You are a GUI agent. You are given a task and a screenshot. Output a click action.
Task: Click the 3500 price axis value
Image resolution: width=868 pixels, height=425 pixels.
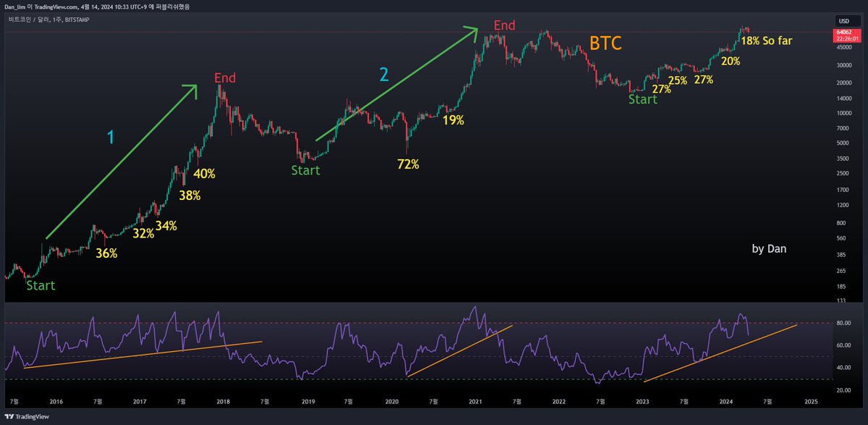click(x=841, y=158)
